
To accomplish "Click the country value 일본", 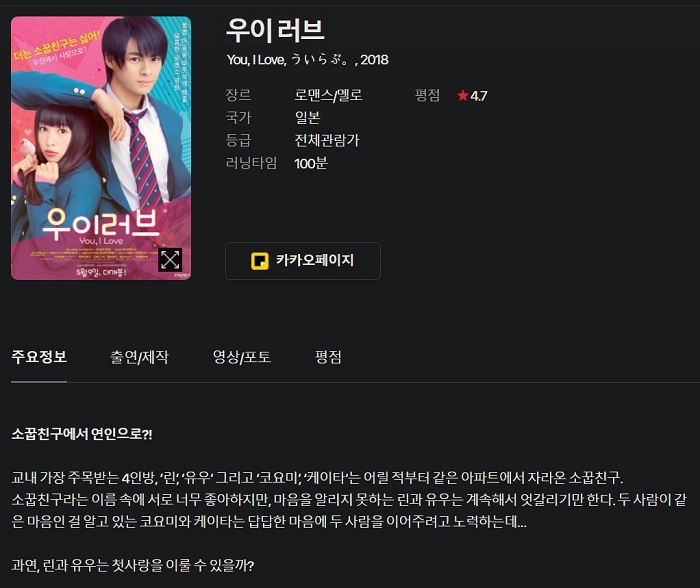I will click(307, 118).
